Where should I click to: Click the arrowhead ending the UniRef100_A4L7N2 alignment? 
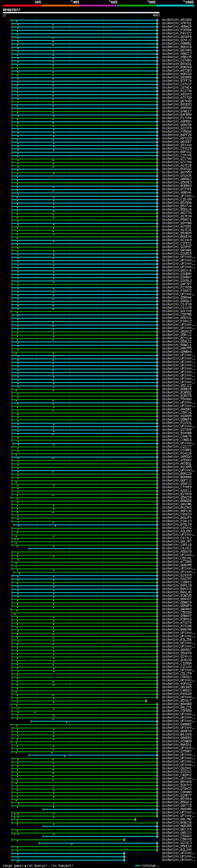click(x=136, y=819)
